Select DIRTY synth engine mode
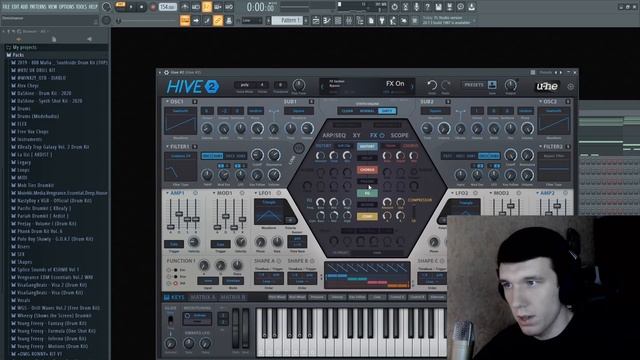 pos(387,111)
